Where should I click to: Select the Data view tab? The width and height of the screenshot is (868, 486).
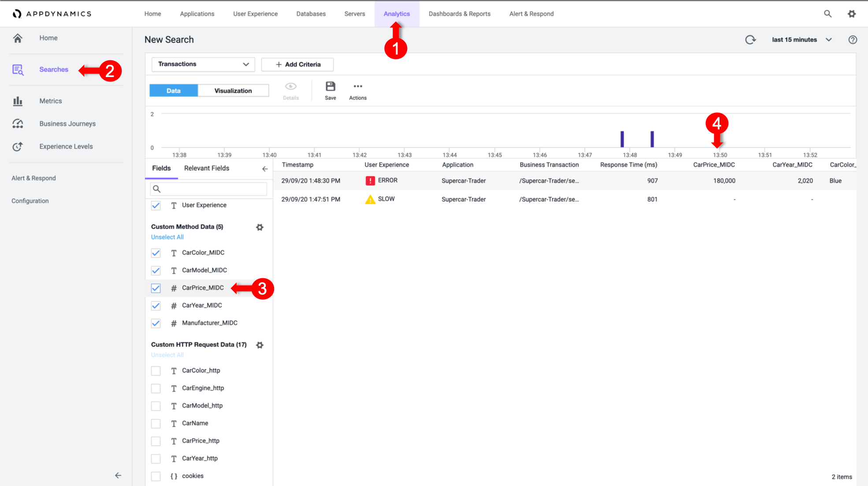(x=174, y=91)
